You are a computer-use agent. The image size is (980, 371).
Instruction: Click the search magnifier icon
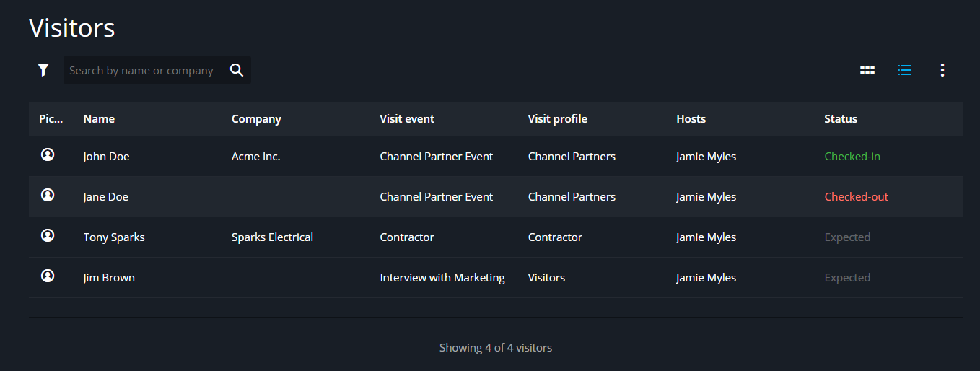[237, 70]
